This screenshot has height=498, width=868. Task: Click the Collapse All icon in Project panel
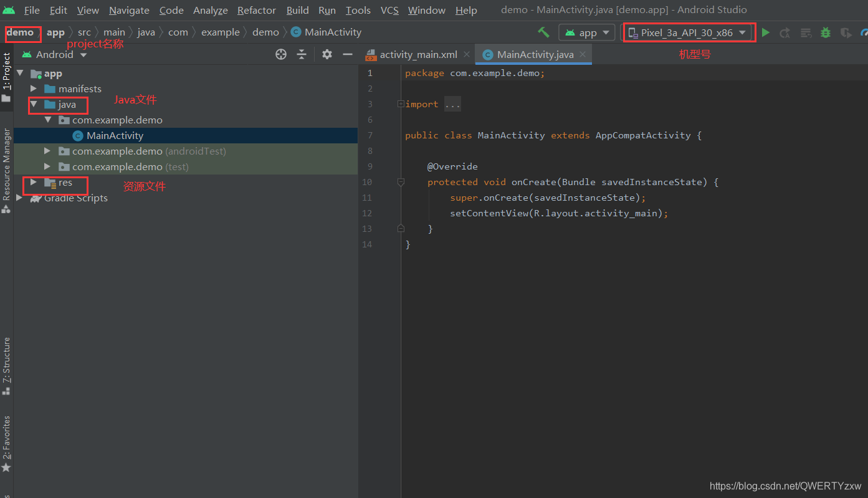[302, 55]
